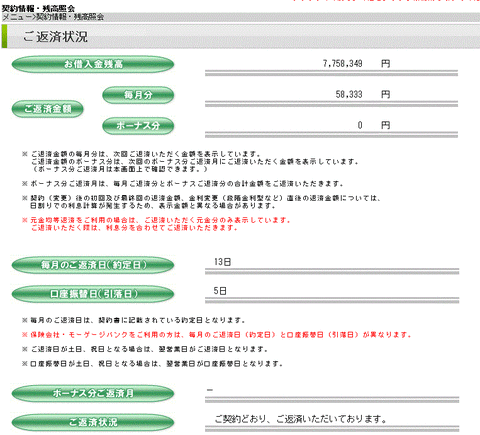Click the note beginning ボーナス分ご返済月は、毎月ご返済分

tap(183, 184)
